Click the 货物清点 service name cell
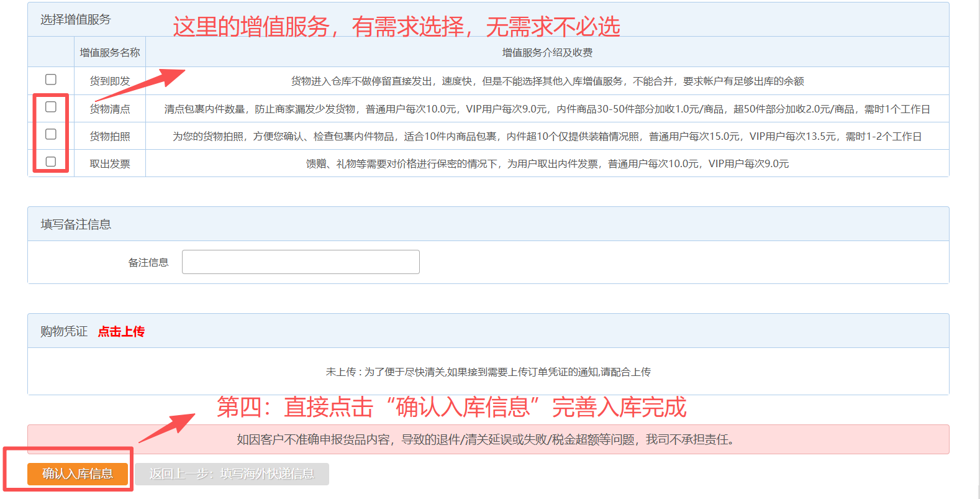 110,109
